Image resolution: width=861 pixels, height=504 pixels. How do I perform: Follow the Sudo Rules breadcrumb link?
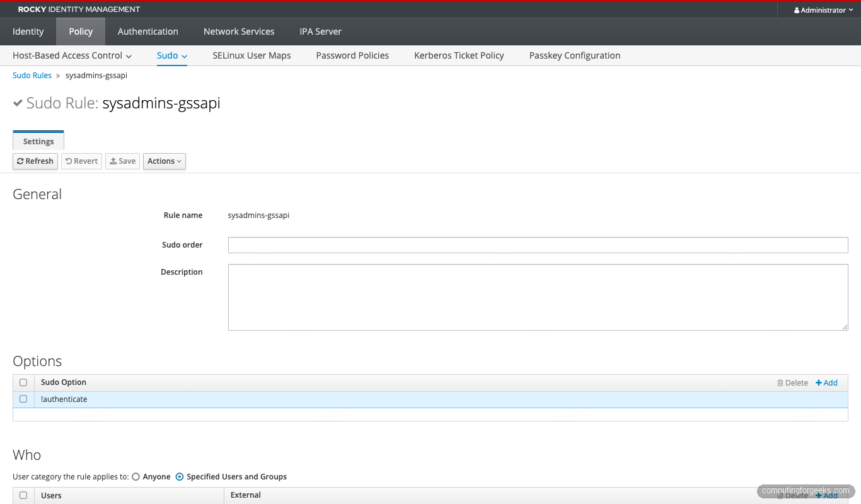point(32,76)
